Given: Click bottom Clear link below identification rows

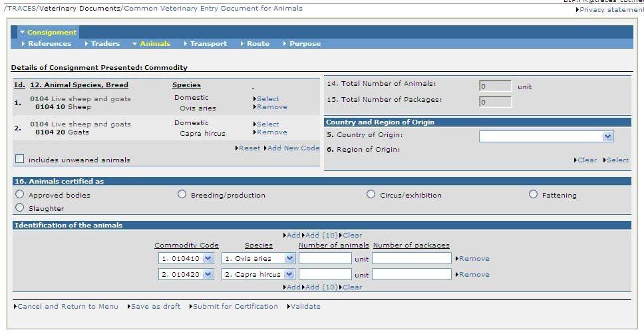Looking at the screenshot, I should tap(353, 287).
